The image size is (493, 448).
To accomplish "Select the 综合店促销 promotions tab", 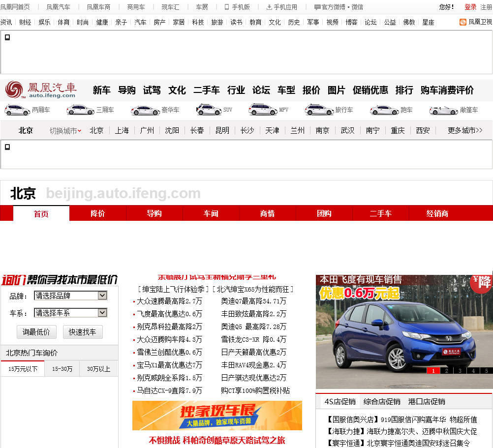I will pyautogui.click(x=382, y=401).
